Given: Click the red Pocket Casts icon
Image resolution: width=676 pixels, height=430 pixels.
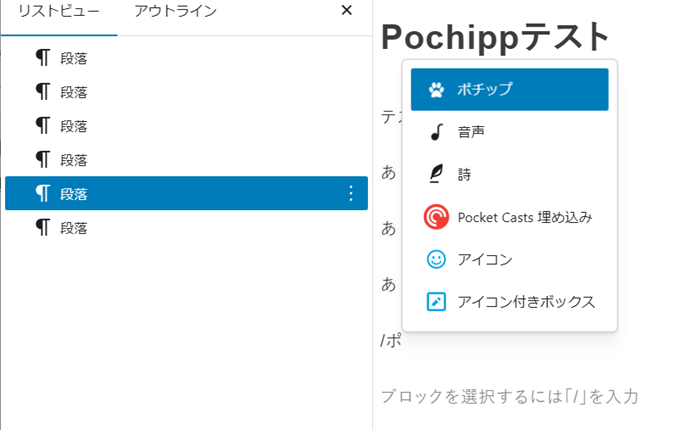Looking at the screenshot, I should tap(436, 217).
